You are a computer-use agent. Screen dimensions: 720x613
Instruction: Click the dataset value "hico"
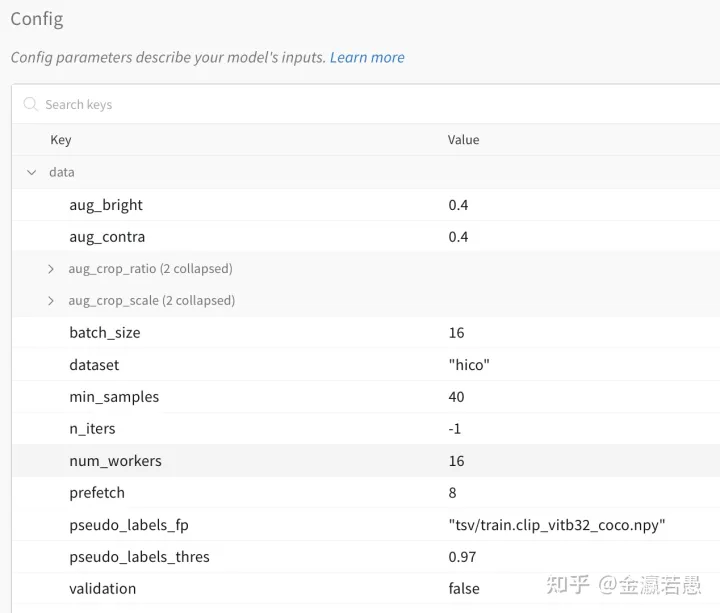coord(469,365)
